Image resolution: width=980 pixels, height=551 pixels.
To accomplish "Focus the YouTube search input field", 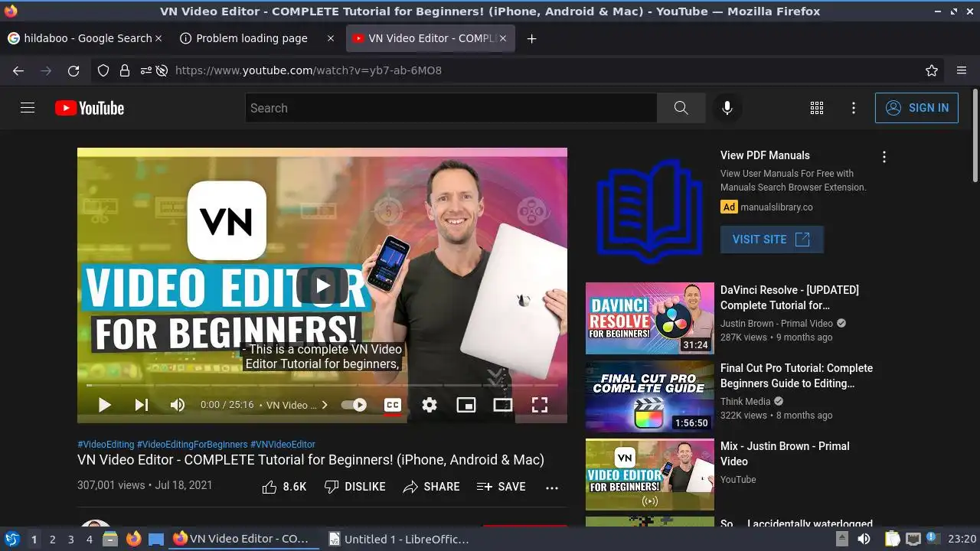I will pos(451,108).
